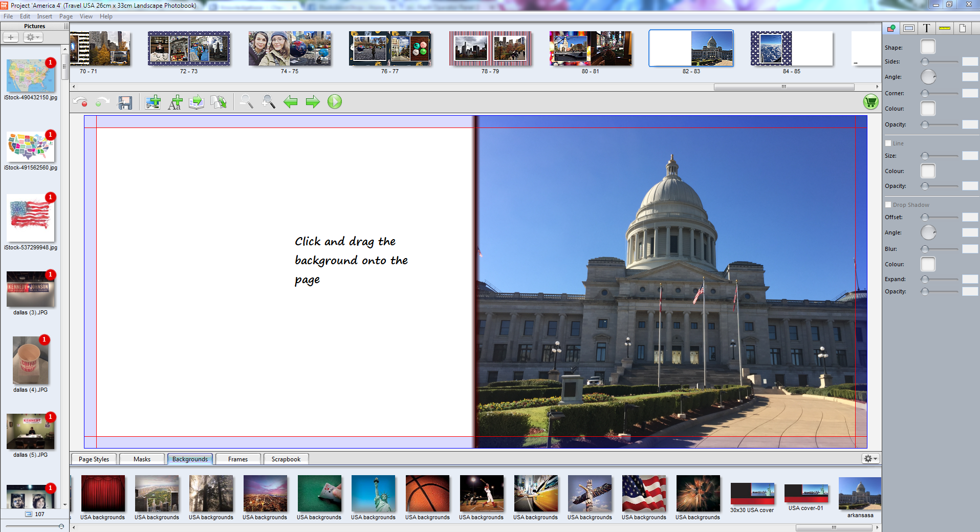Click the plus button to add pictures
The height and width of the screenshot is (532, 980).
[11, 37]
